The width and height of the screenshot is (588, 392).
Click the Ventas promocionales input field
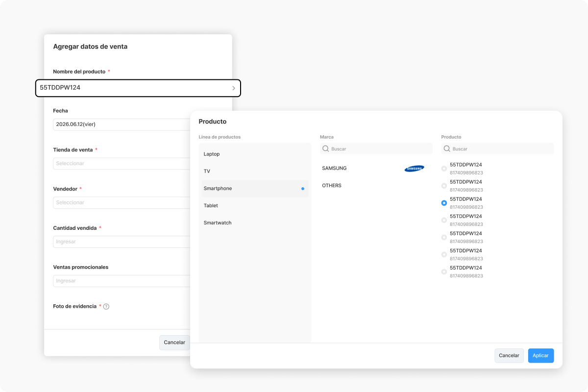(x=122, y=281)
